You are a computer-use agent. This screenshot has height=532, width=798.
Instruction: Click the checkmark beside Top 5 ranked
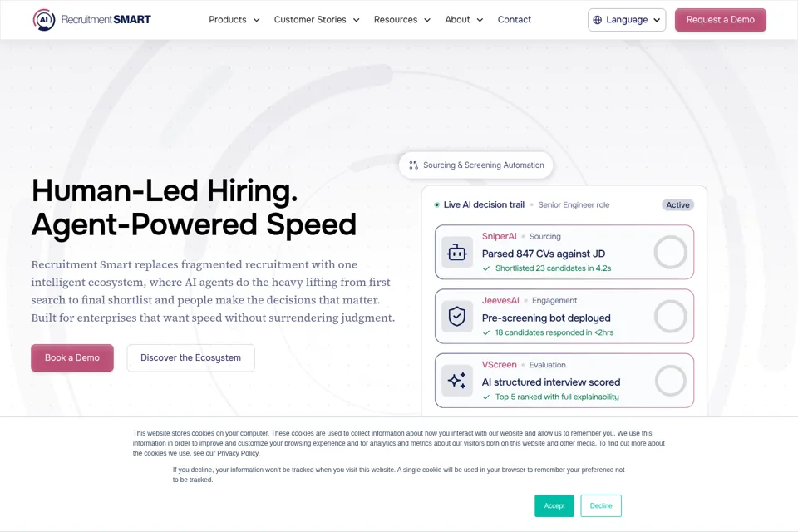click(x=486, y=397)
